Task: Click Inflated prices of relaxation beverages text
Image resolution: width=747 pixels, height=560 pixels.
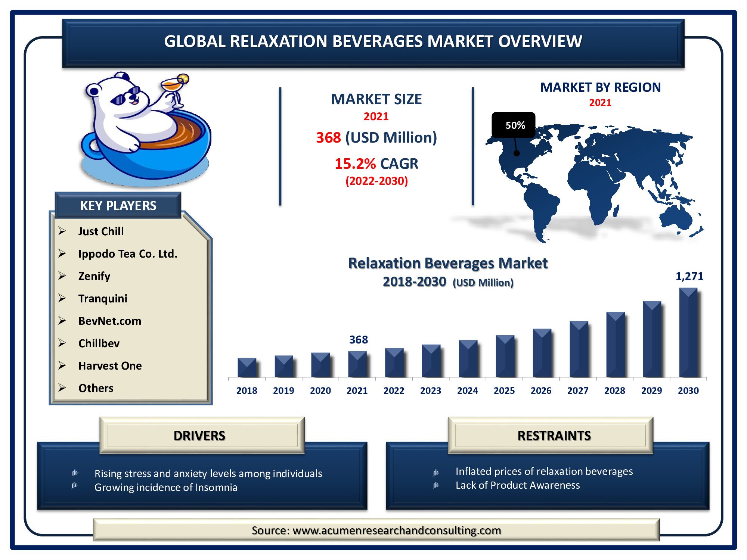Action: click(x=544, y=471)
